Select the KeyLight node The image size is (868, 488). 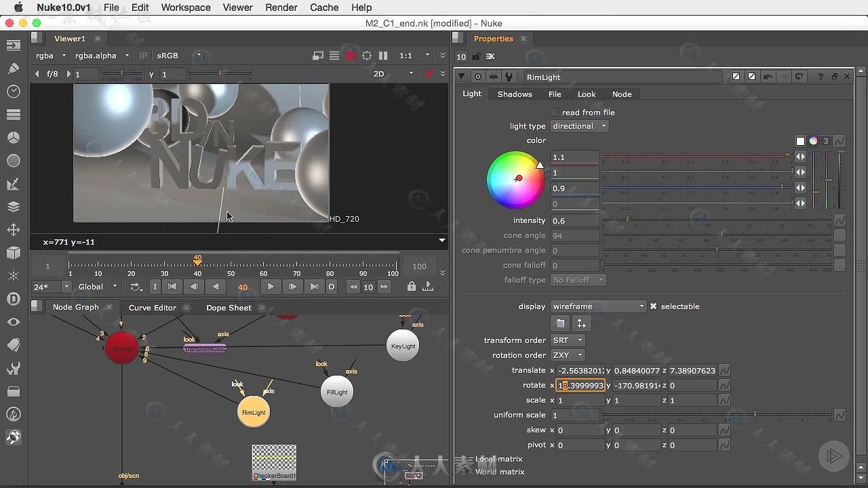click(403, 346)
